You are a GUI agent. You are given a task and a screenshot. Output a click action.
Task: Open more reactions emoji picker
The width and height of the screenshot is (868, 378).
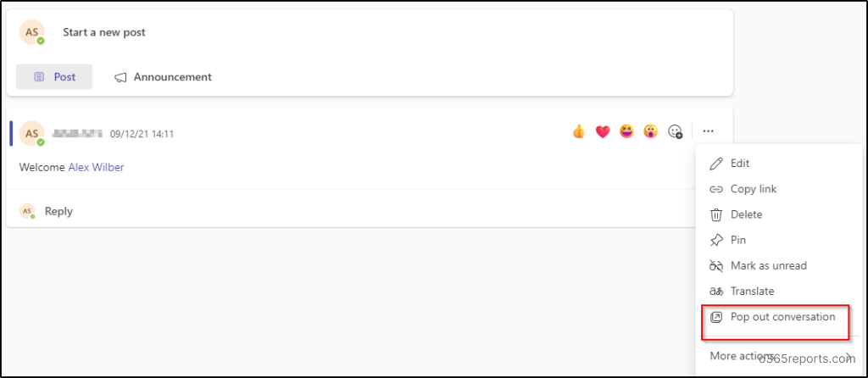pyautogui.click(x=676, y=131)
